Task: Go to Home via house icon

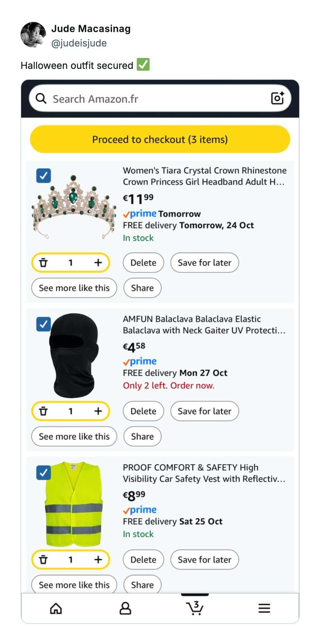Action: point(56,608)
